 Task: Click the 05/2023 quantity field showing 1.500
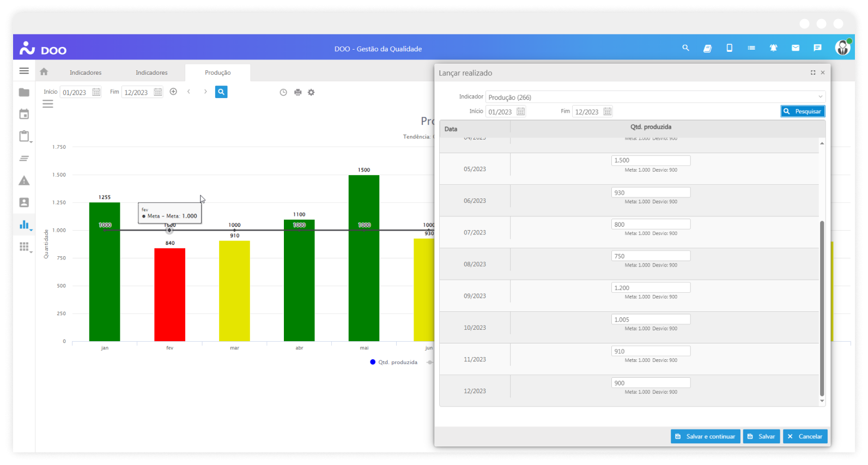click(x=651, y=160)
